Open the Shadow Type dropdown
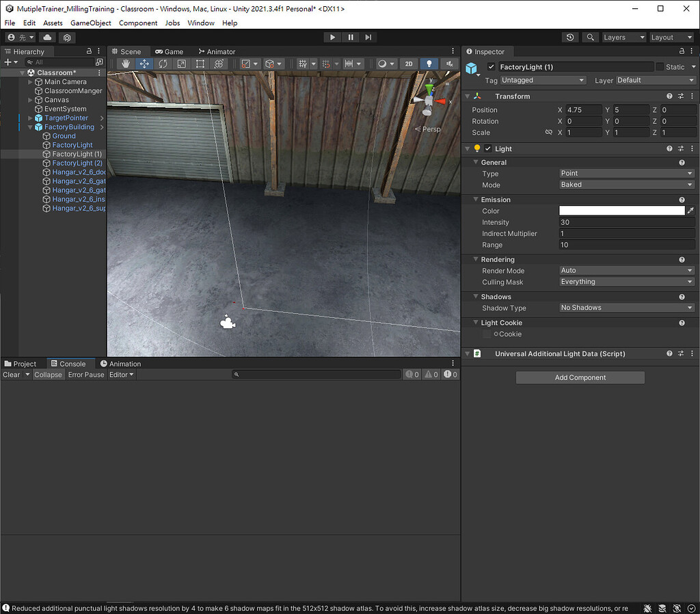 (x=626, y=308)
